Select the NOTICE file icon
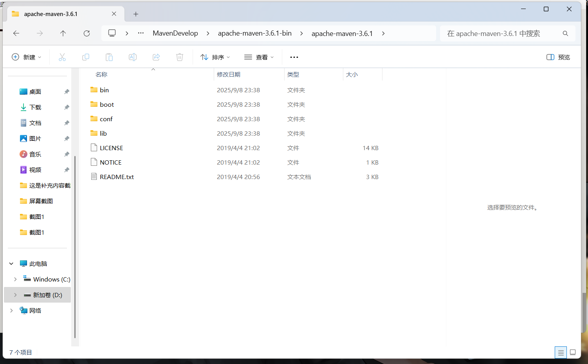 point(94,162)
